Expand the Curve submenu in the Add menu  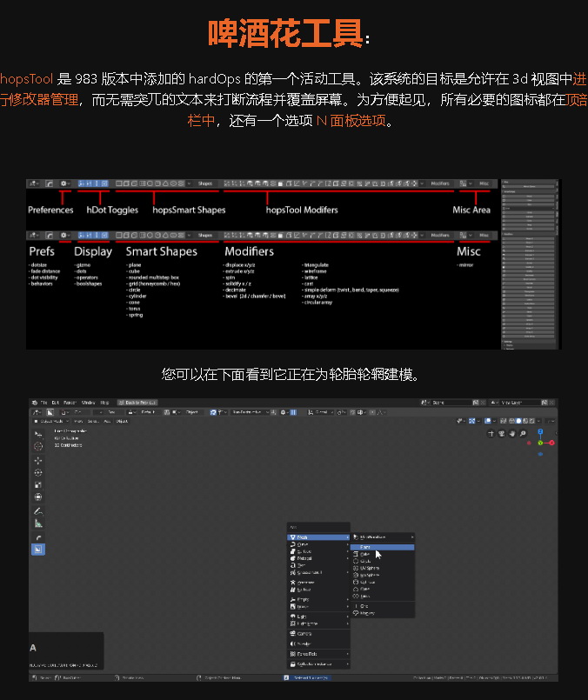point(318,544)
